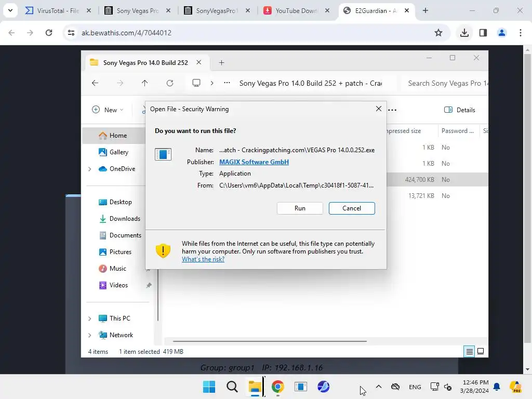Open the breadcrumb ellipsis menu
Screen dimensions: 532x399
[x=227, y=83]
